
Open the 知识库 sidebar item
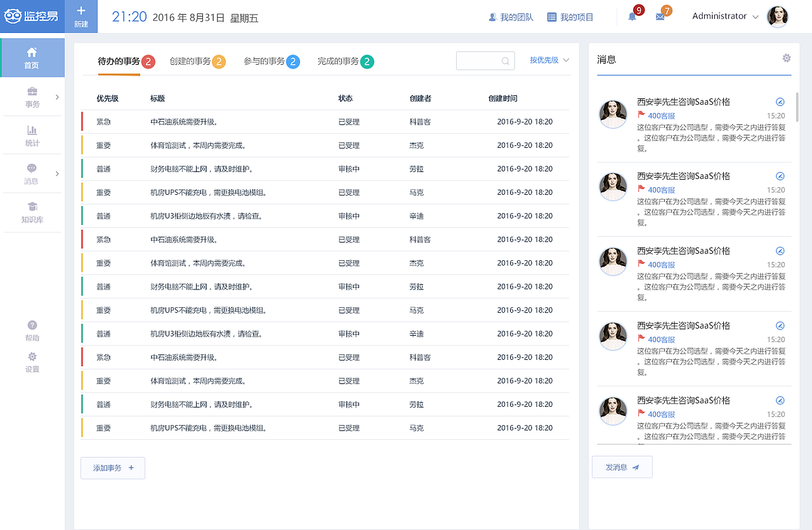(x=32, y=213)
